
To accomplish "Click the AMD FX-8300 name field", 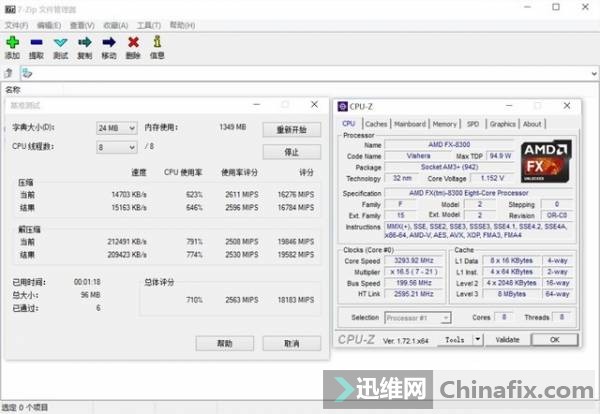I will (449, 145).
